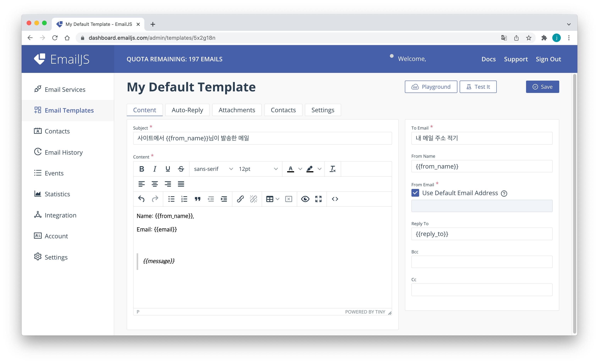Toggle preview with the eye icon
The height and width of the screenshot is (364, 599).
click(305, 199)
